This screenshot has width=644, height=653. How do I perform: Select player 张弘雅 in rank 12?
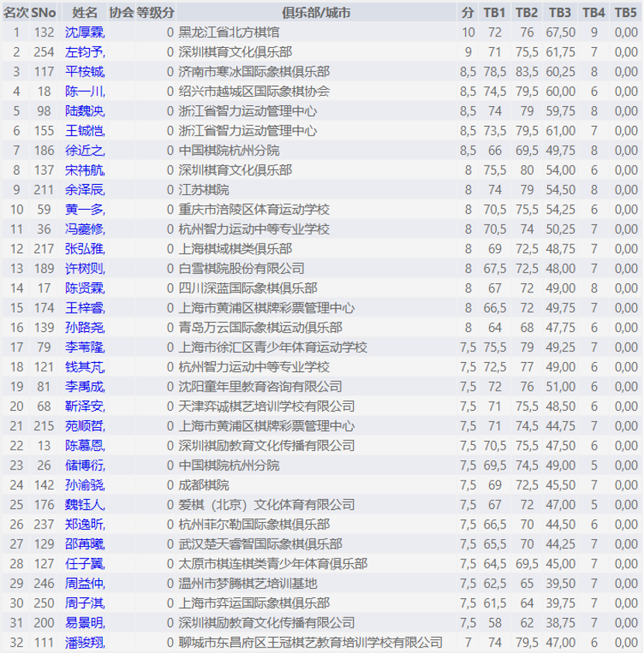pyautogui.click(x=84, y=248)
